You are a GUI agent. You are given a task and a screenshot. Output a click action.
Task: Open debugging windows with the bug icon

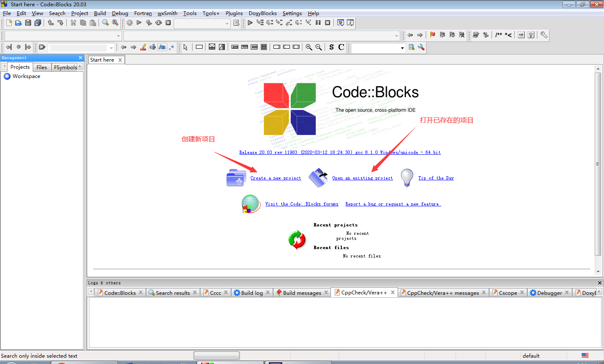click(x=341, y=23)
